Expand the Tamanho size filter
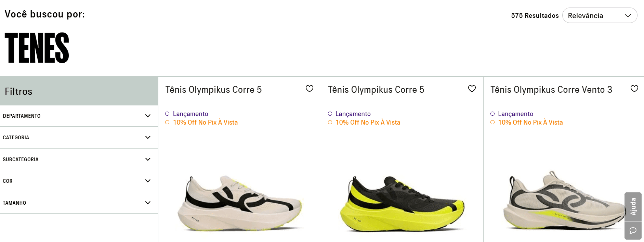Image resolution: width=644 pixels, height=242 pixels. pyautogui.click(x=79, y=203)
